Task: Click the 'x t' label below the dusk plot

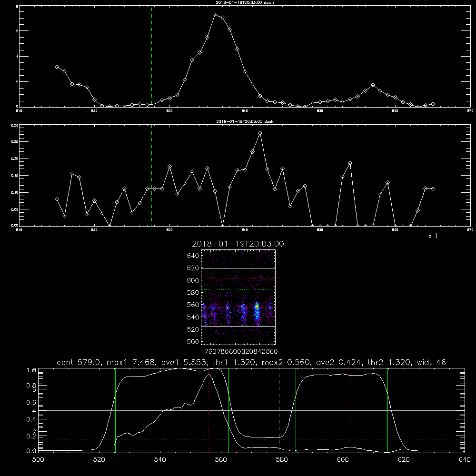Action: tap(433, 236)
